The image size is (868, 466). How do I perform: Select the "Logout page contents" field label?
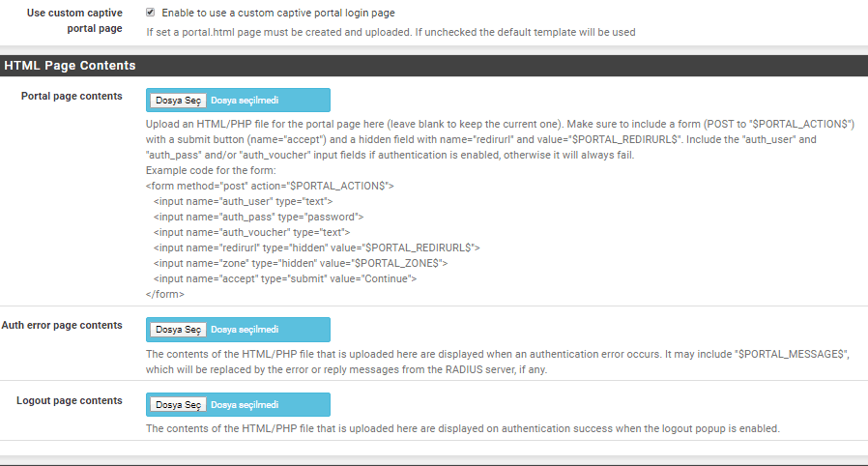[70, 400]
